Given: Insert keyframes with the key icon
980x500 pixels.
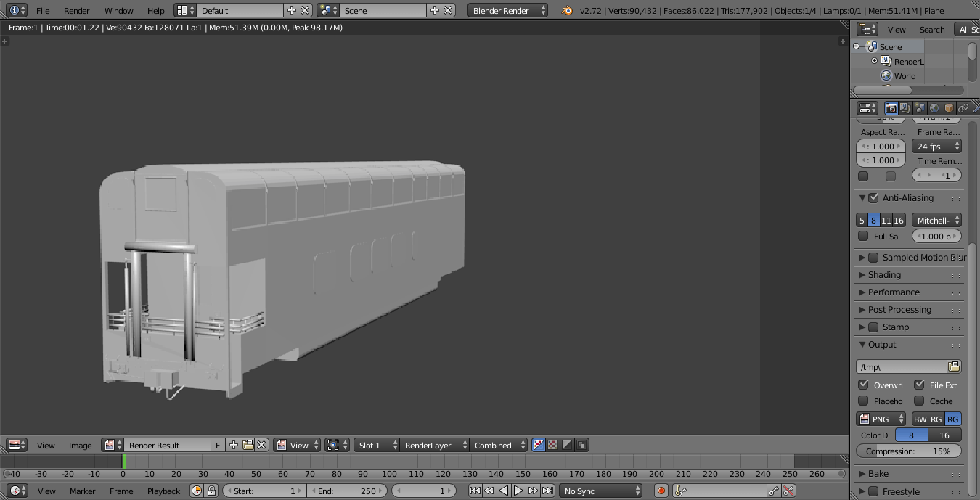Looking at the screenshot, I should coord(775,491).
